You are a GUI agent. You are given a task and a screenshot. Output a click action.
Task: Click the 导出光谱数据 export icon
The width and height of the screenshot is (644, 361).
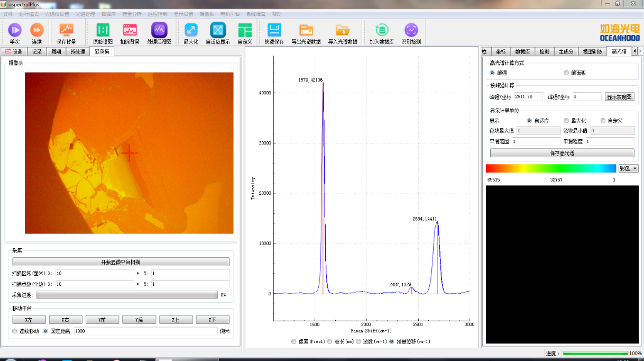pos(306,30)
